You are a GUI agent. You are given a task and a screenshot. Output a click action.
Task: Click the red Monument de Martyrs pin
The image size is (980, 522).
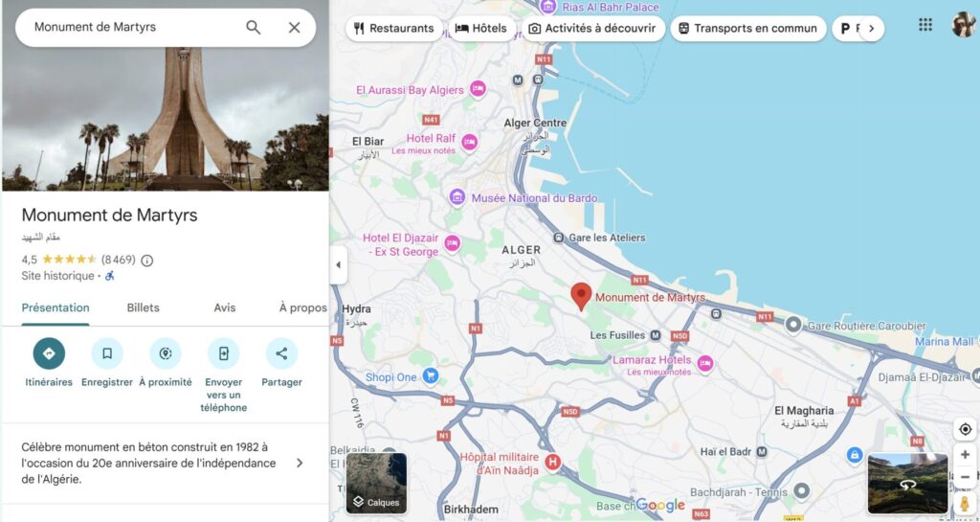[x=581, y=296]
